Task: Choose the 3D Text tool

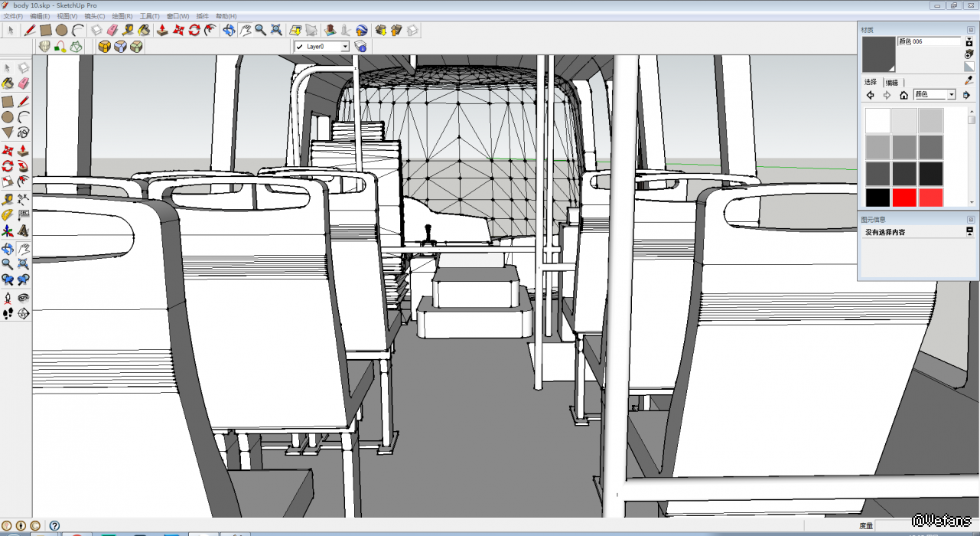Action: click(x=24, y=230)
